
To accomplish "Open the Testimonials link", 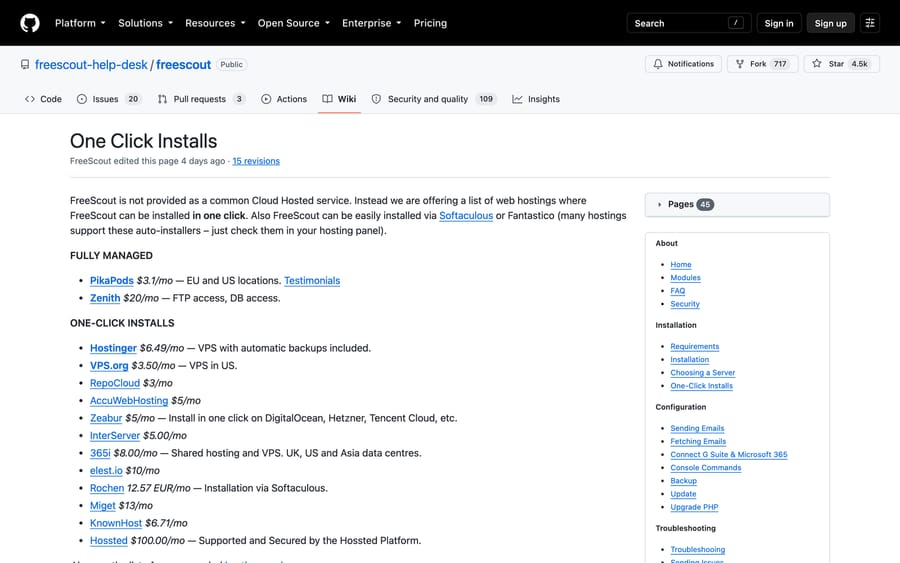I will [312, 281].
